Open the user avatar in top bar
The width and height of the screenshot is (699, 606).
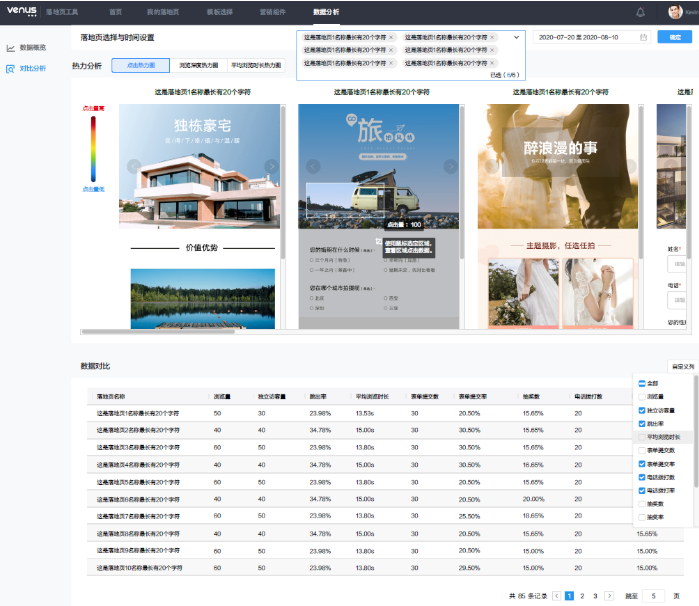675,12
